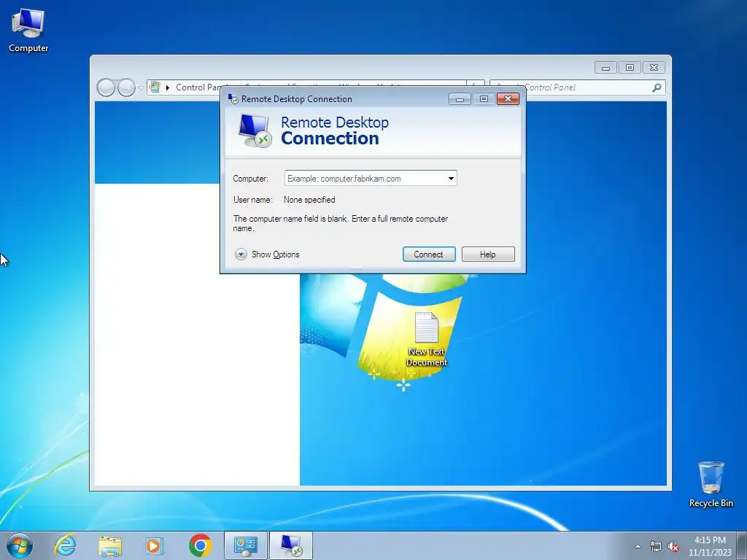Click the 'computer name field is blank' message

pyautogui.click(x=340, y=223)
